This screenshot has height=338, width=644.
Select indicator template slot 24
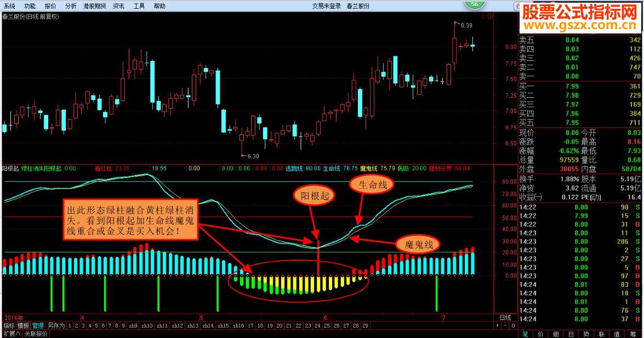pyautogui.click(x=317, y=325)
